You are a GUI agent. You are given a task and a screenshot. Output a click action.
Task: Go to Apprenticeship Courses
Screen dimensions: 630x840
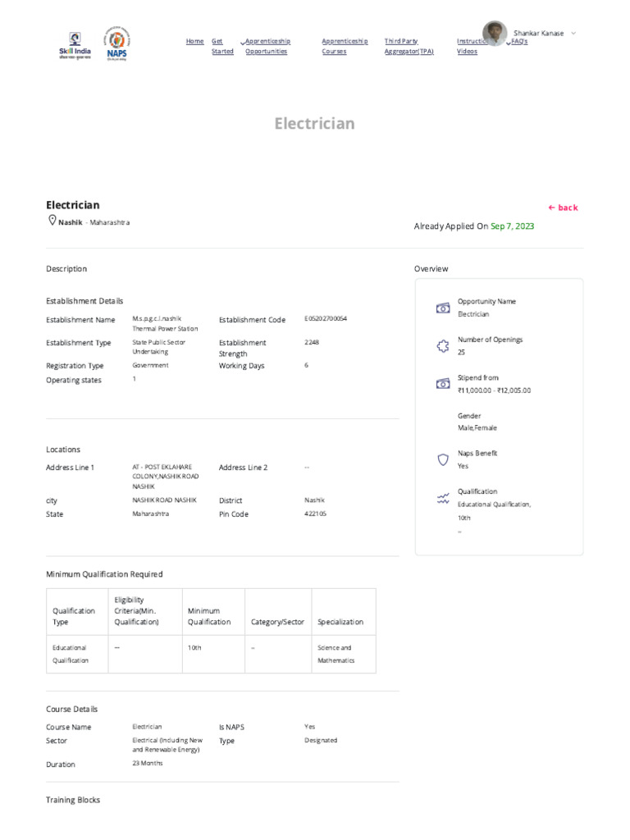(x=345, y=46)
